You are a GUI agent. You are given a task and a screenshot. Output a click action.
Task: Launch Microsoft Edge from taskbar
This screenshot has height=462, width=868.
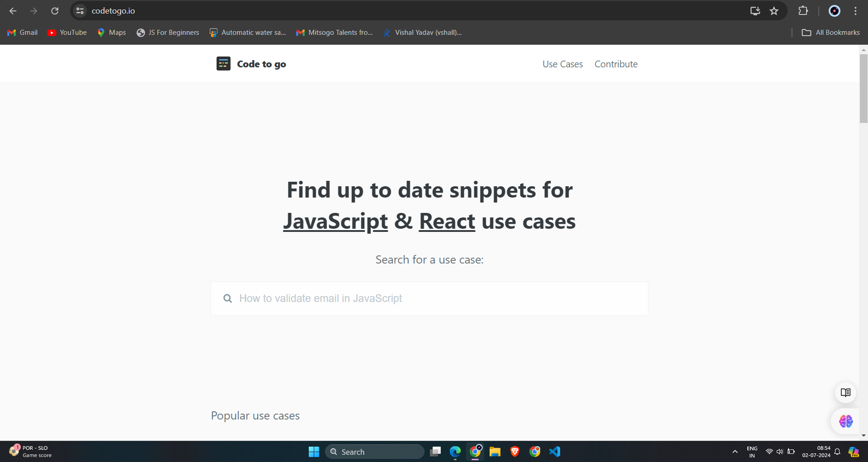coord(455,452)
